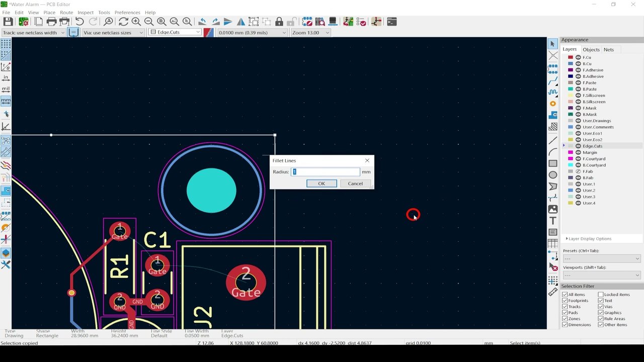Refresh the view
644x362 pixels.
tap(123, 22)
